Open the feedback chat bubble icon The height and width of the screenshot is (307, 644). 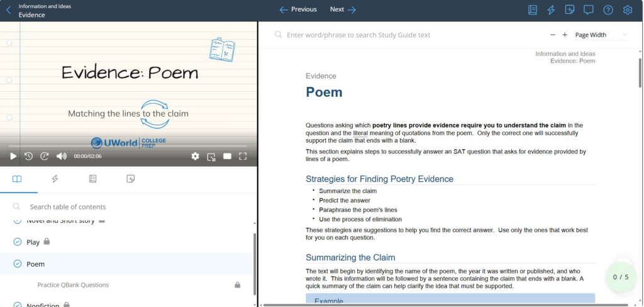click(x=589, y=10)
